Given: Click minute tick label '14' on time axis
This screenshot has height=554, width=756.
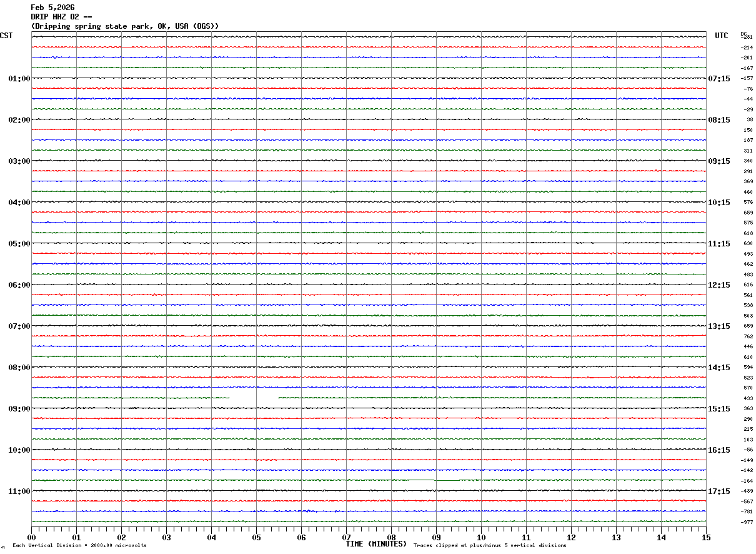Looking at the screenshot, I should point(661,538).
